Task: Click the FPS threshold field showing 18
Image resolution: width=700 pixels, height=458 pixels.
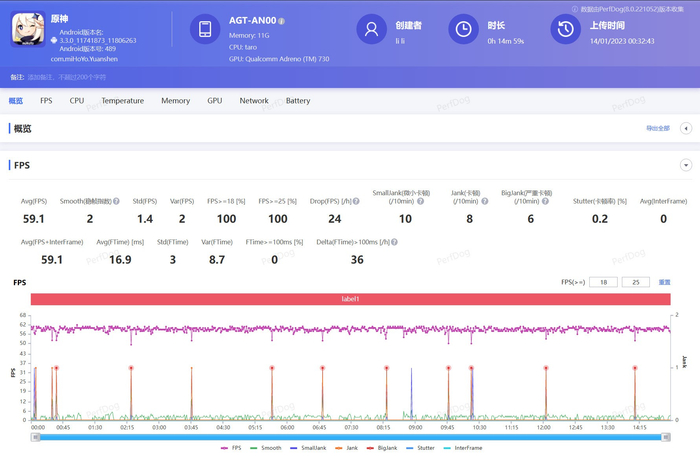Action: (603, 283)
